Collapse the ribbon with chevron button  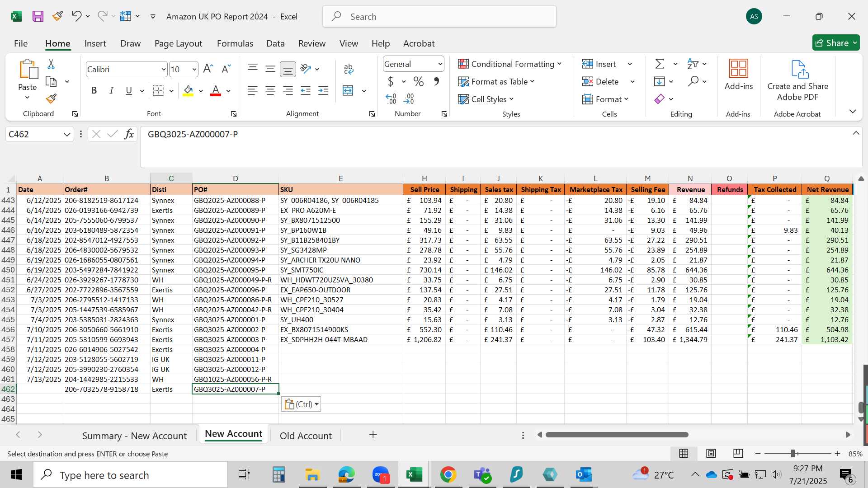point(853,111)
